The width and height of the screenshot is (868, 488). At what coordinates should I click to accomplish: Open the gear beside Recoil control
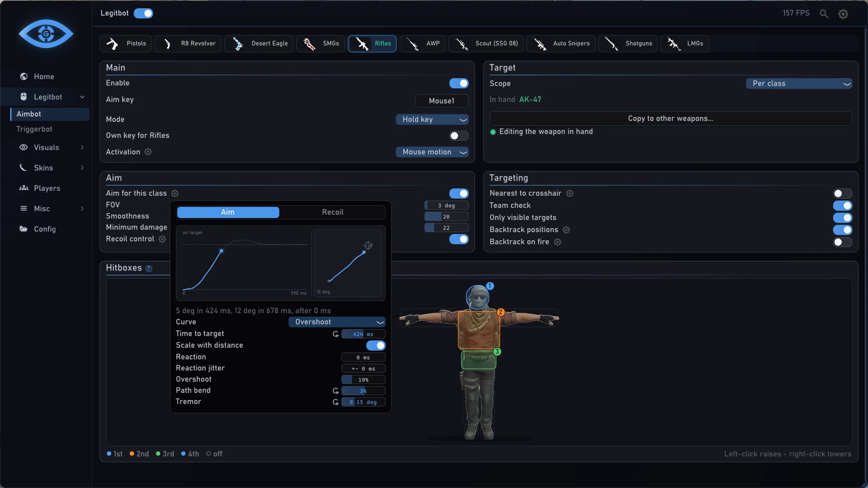pos(162,239)
